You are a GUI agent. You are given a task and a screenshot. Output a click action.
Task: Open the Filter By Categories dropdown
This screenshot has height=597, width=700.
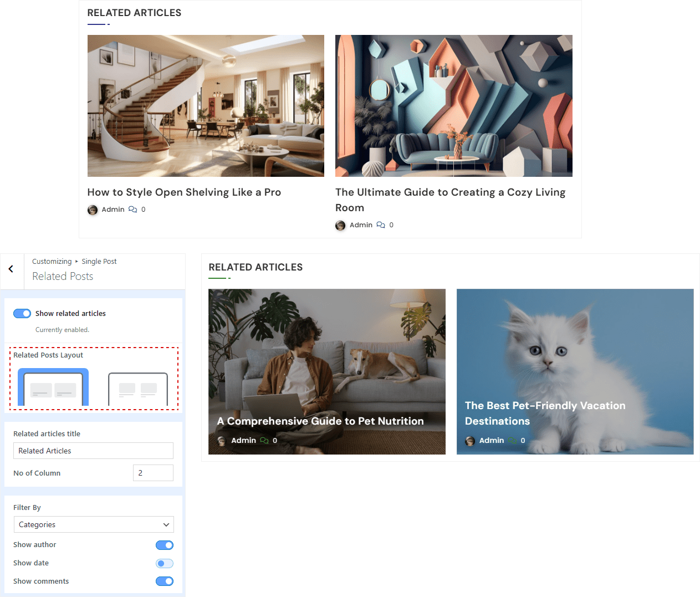(93, 524)
